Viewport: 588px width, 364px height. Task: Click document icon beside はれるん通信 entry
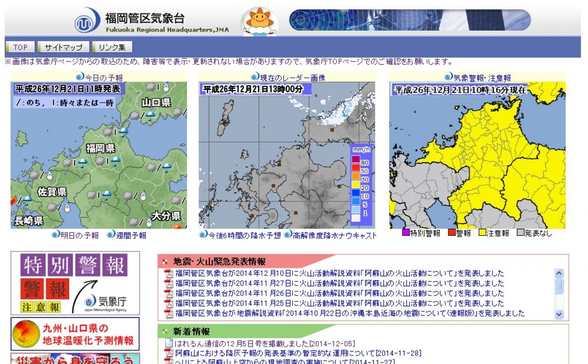click(x=169, y=343)
